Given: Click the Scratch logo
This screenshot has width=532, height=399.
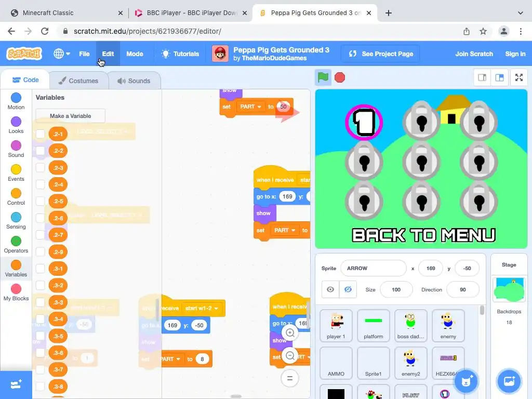Looking at the screenshot, I should 24,54.
